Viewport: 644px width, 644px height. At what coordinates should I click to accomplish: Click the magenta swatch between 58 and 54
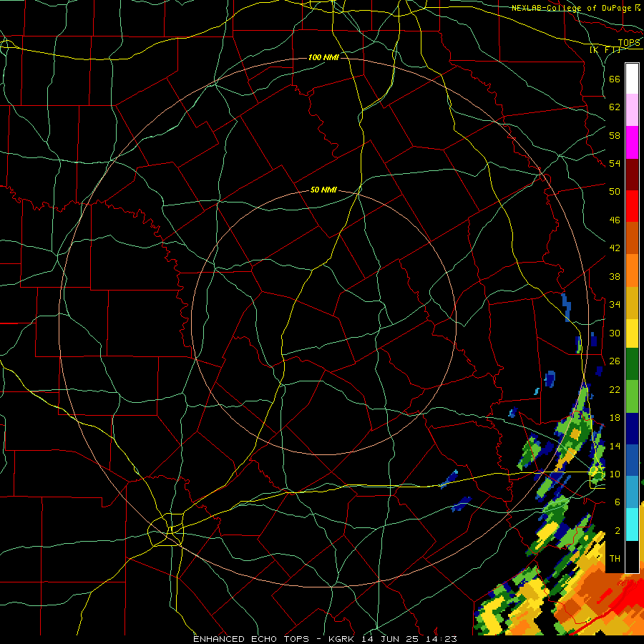click(x=632, y=142)
